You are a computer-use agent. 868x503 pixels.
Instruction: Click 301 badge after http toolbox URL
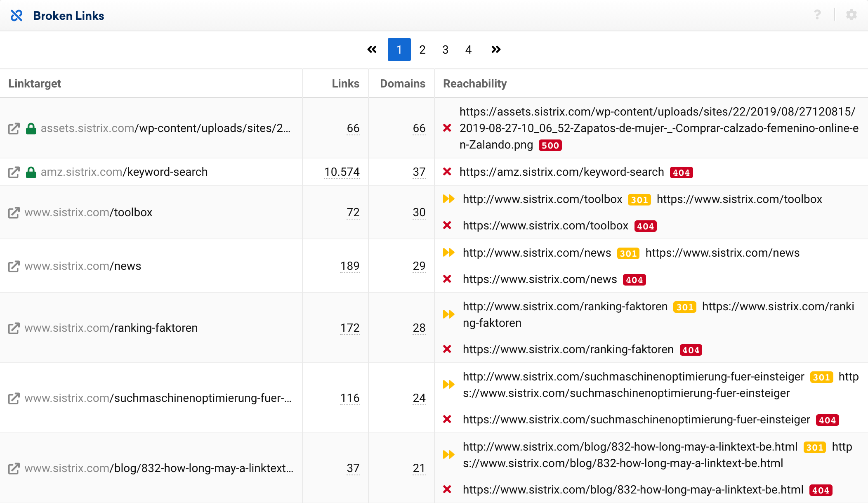(x=639, y=200)
